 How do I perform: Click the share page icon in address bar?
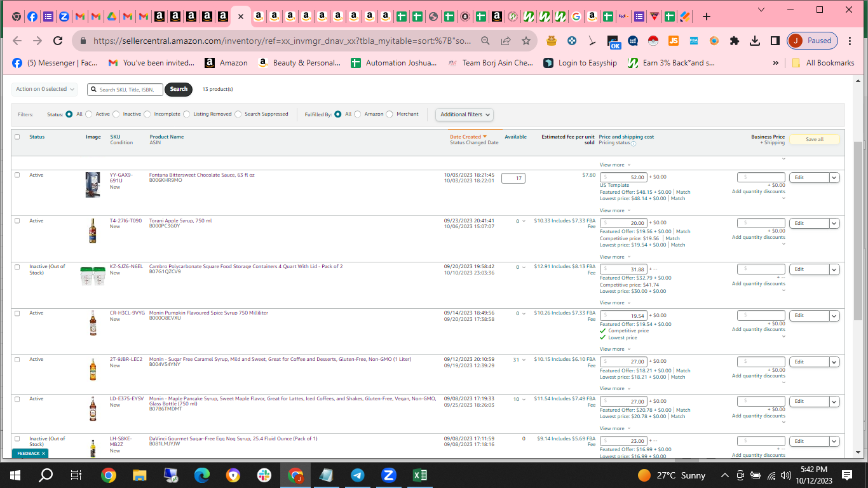[506, 41]
